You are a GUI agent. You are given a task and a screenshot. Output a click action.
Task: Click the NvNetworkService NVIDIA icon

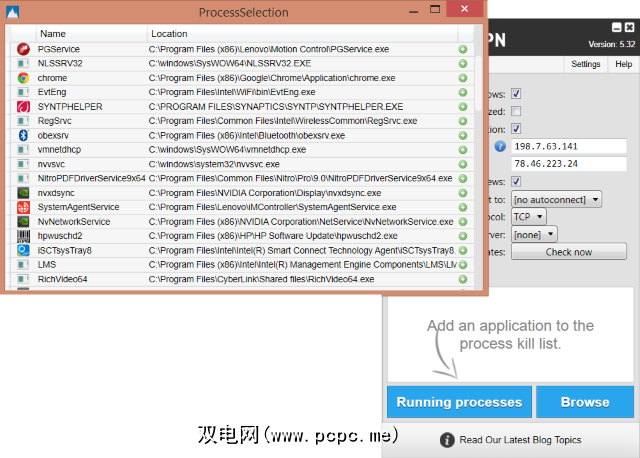23,222
